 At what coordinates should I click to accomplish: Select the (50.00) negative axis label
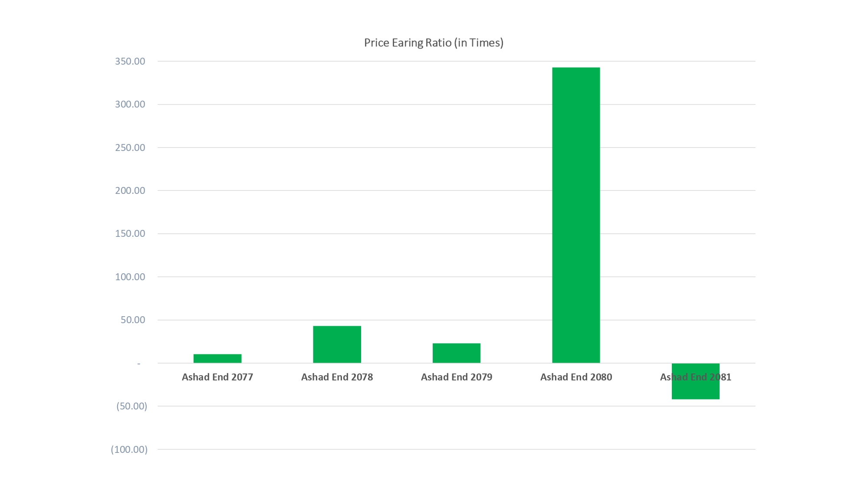tap(132, 406)
